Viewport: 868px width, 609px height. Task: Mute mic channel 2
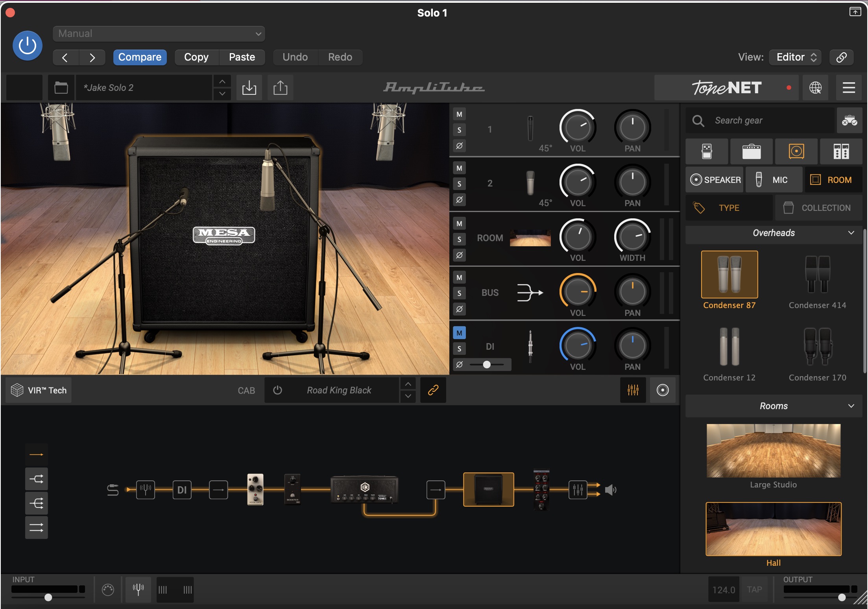pyautogui.click(x=459, y=168)
